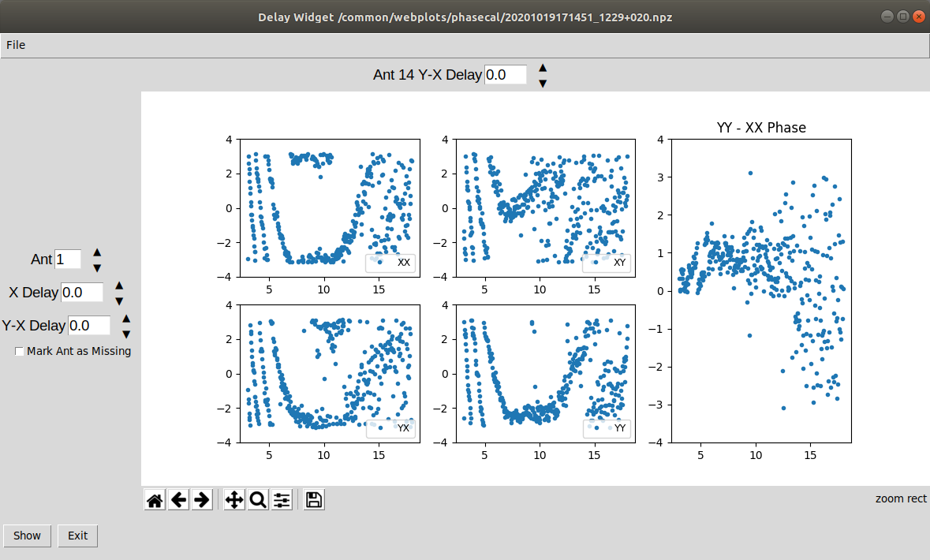Viewport: 930px width, 560px height.
Task: Increase X Delay with up arrow
Action: coord(119,286)
